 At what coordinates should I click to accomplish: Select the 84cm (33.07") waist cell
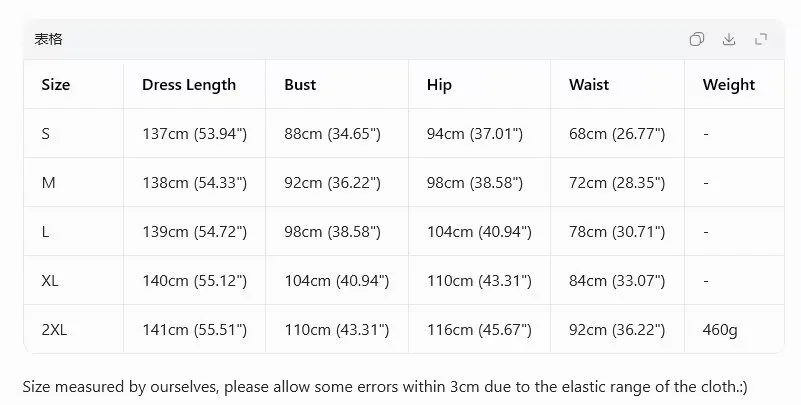point(617,281)
